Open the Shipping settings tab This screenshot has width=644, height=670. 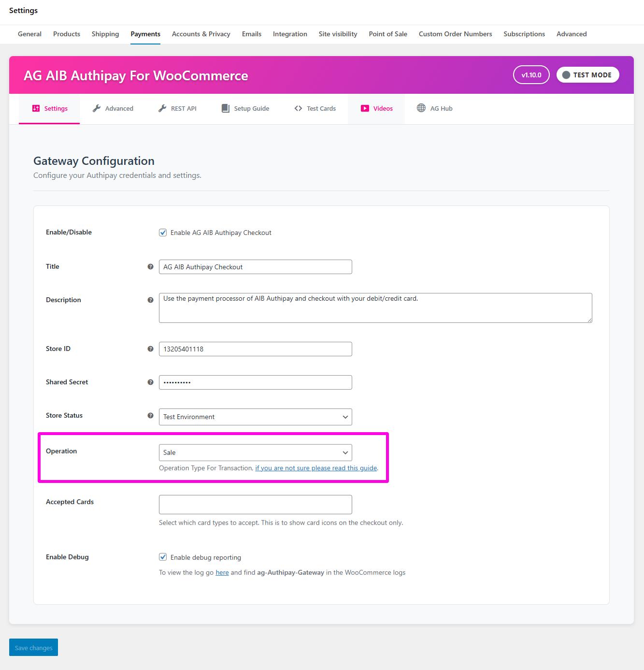[x=105, y=34]
